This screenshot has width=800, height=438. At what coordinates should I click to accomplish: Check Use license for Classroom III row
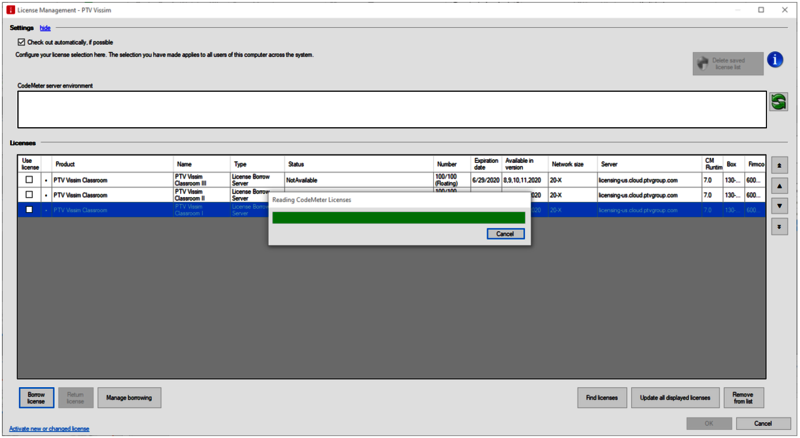pos(29,180)
